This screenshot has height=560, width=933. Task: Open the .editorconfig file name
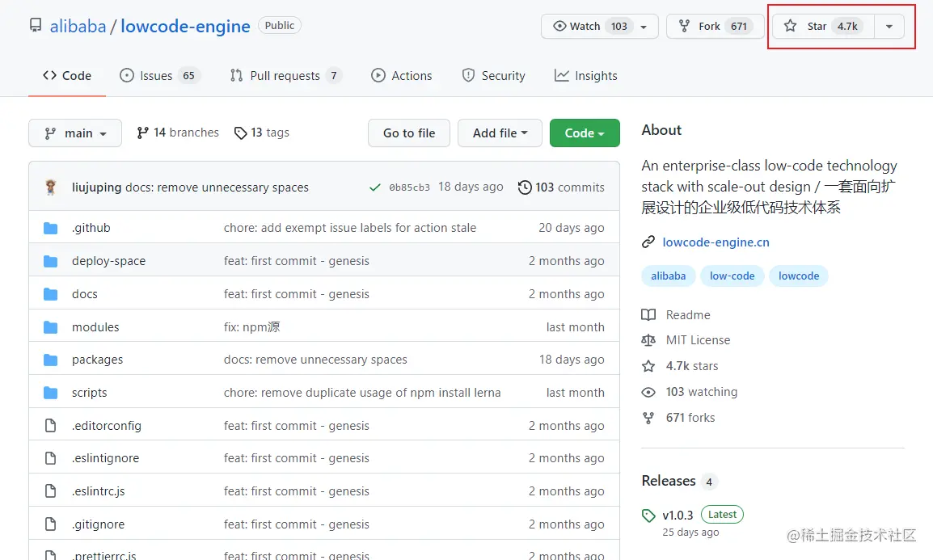pyautogui.click(x=107, y=426)
